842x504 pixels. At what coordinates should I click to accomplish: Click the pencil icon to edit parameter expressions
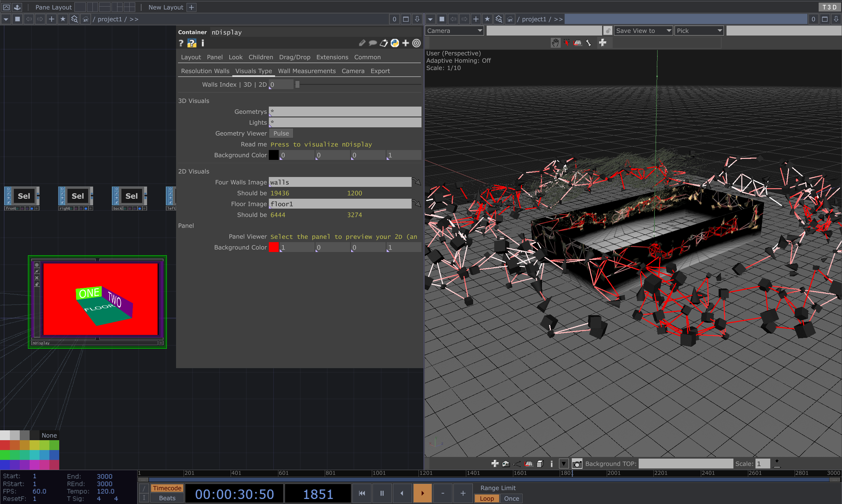pos(362,43)
